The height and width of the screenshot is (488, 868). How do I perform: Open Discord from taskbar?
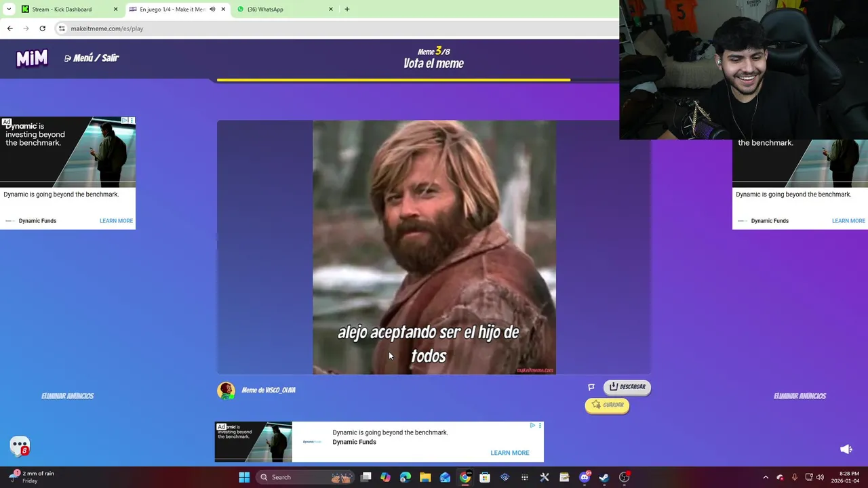585,477
